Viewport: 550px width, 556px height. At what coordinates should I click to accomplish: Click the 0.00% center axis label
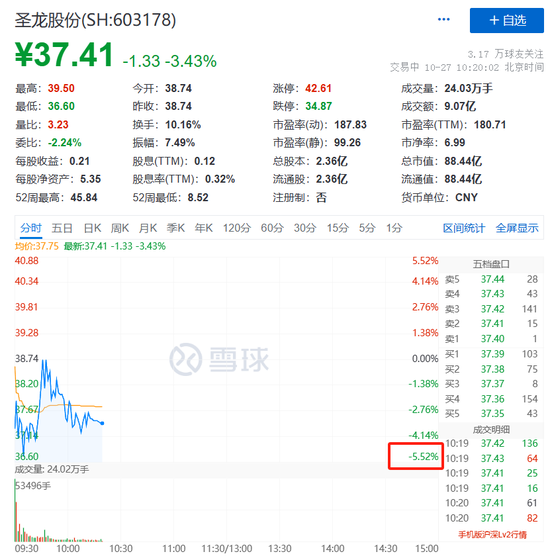click(425, 358)
